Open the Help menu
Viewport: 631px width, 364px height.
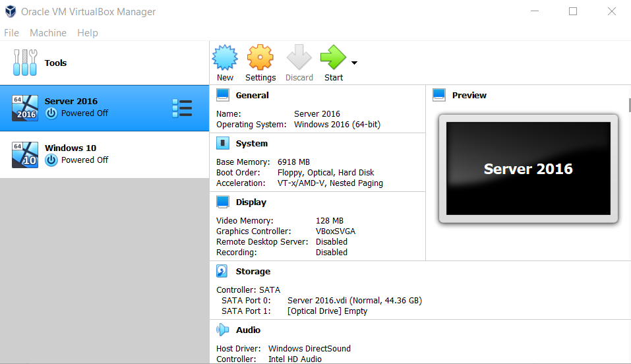(87, 32)
